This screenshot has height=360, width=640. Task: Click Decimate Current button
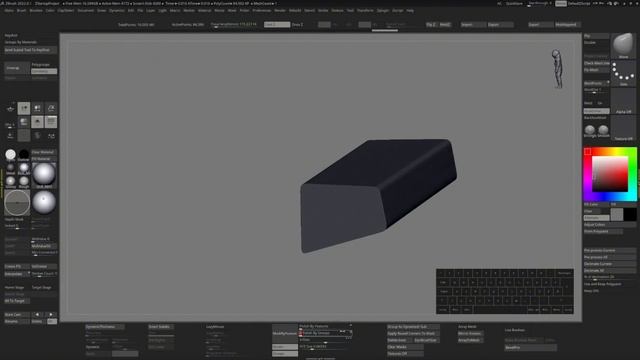[x=609, y=264]
